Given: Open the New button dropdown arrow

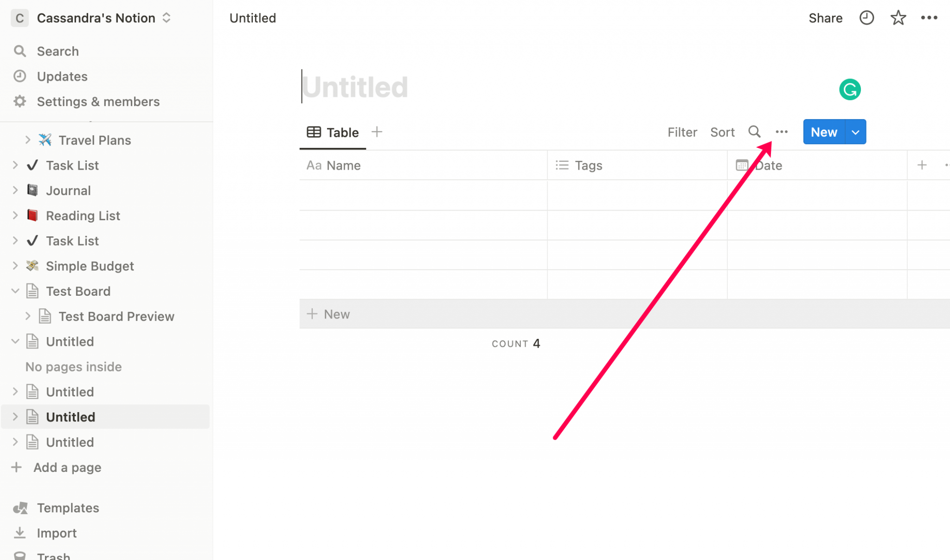Looking at the screenshot, I should point(855,132).
